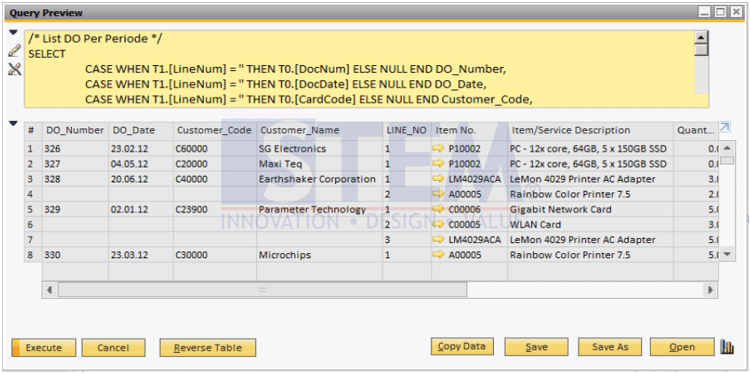The image size is (750, 374).
Task: Collapse the query text pane triangle
Action: coord(13,33)
